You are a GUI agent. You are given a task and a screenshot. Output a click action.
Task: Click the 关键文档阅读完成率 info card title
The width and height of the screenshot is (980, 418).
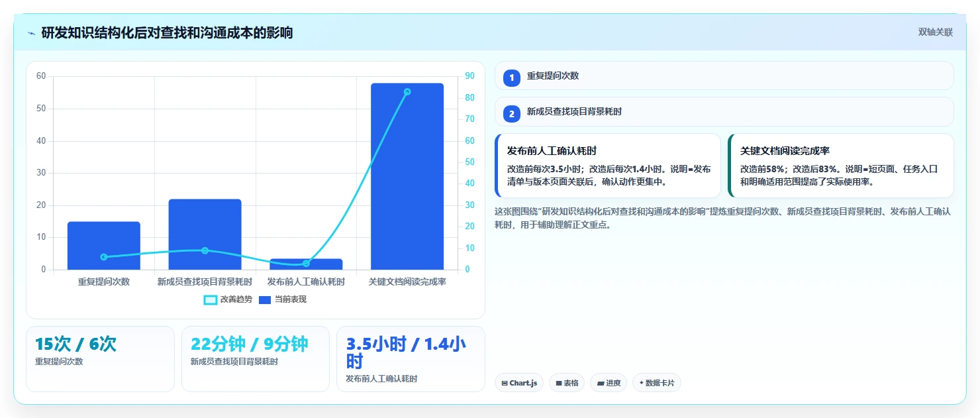tap(785, 151)
